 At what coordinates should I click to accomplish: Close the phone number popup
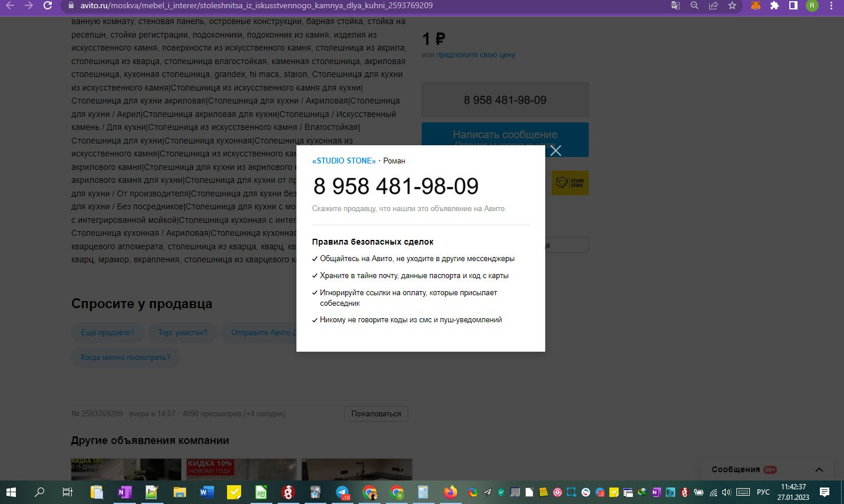556,151
